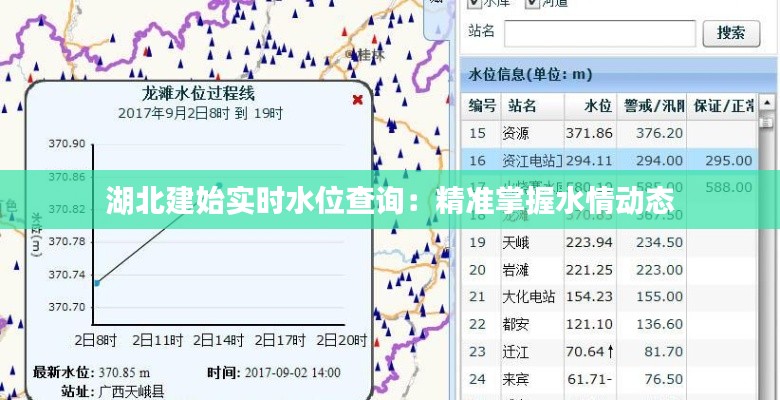
Task: Select the 资源 station row
Action: (609, 133)
